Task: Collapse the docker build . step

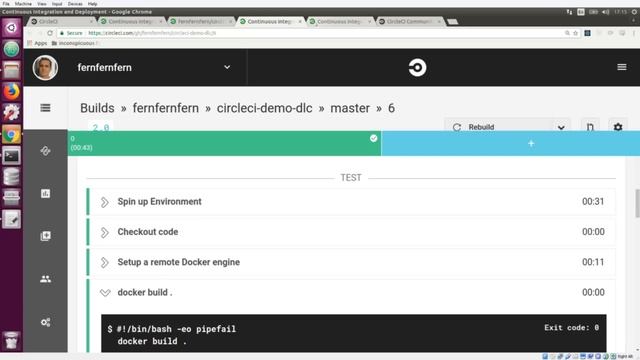Action: (x=105, y=292)
